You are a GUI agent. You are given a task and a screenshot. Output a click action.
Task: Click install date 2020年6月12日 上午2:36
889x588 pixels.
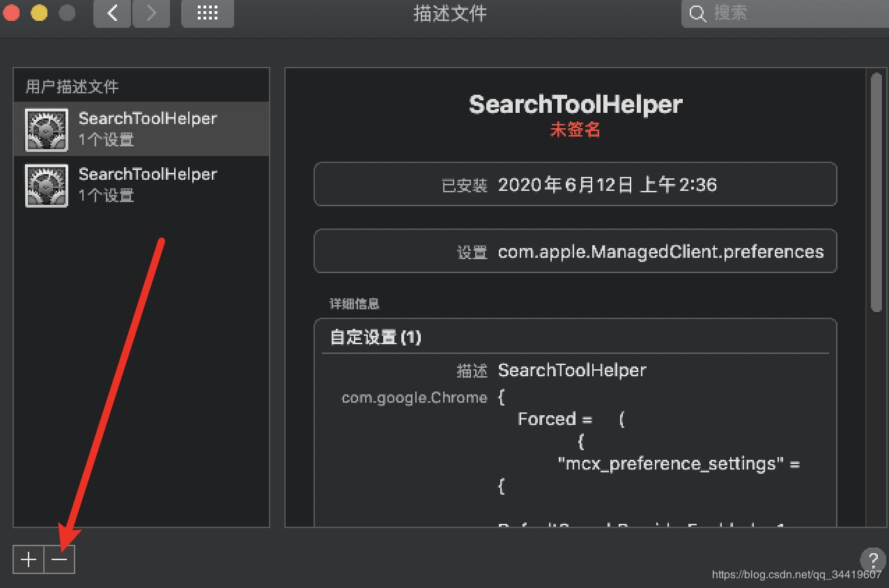pyautogui.click(x=608, y=185)
